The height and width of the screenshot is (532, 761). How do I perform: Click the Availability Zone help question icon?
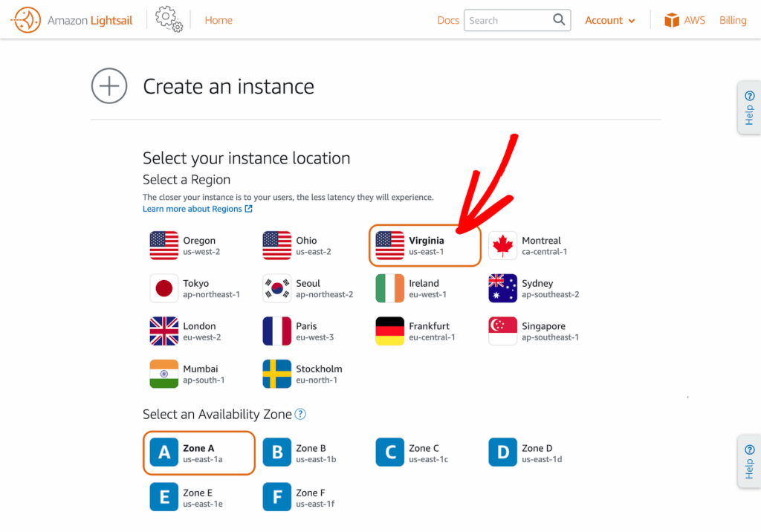click(300, 414)
